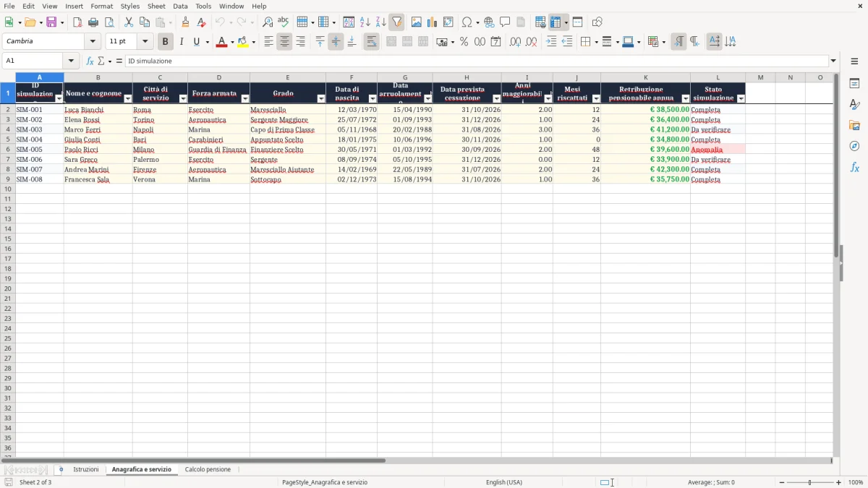Click the Copy icon

[x=145, y=22]
